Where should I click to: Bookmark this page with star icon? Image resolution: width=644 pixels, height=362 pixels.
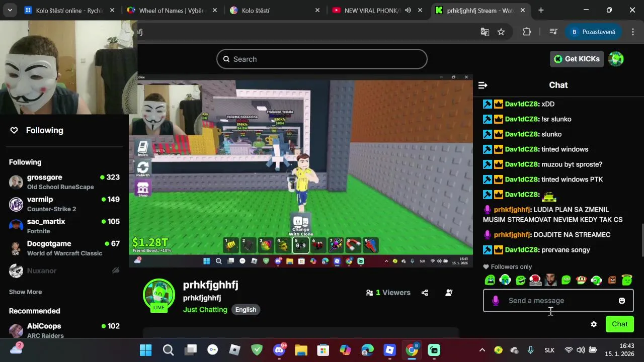(501, 32)
